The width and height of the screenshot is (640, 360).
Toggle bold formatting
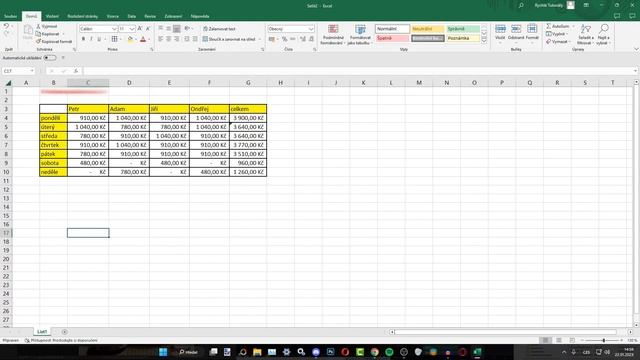pyautogui.click(x=83, y=39)
